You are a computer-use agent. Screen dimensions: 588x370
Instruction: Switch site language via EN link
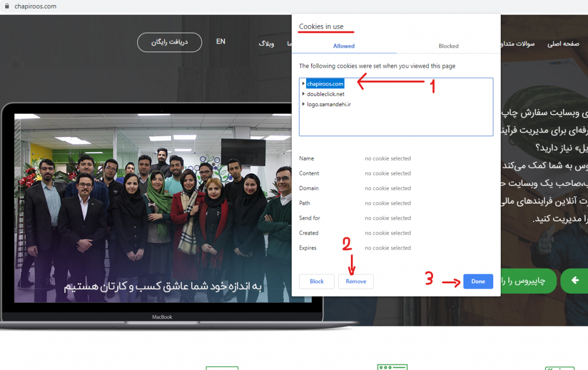(x=220, y=41)
